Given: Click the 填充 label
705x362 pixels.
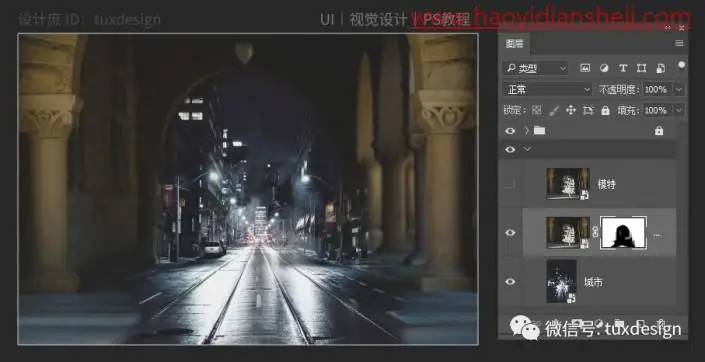Looking at the screenshot, I should (628, 110).
